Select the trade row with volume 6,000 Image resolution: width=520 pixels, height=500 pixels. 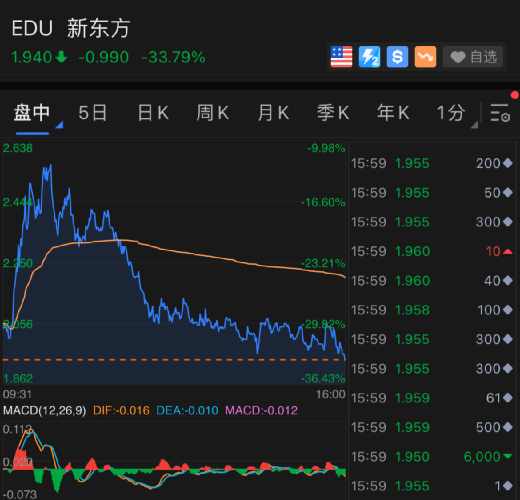point(432,457)
